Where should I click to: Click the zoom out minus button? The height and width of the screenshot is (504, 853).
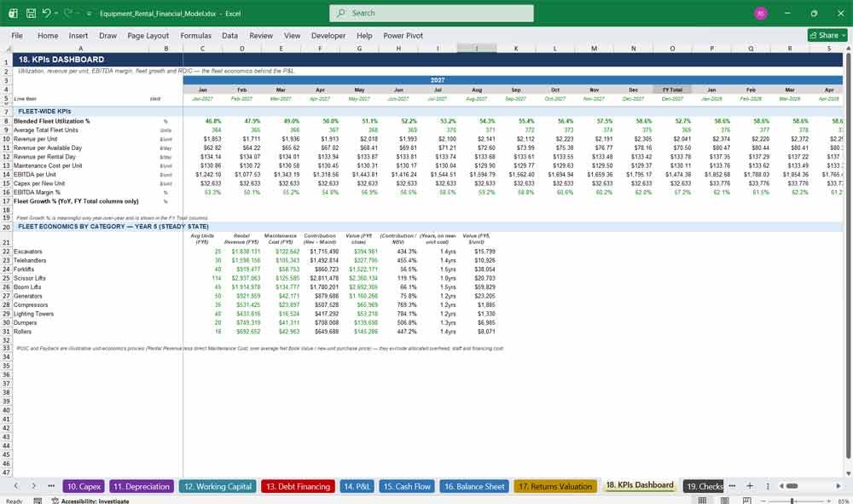763,501
